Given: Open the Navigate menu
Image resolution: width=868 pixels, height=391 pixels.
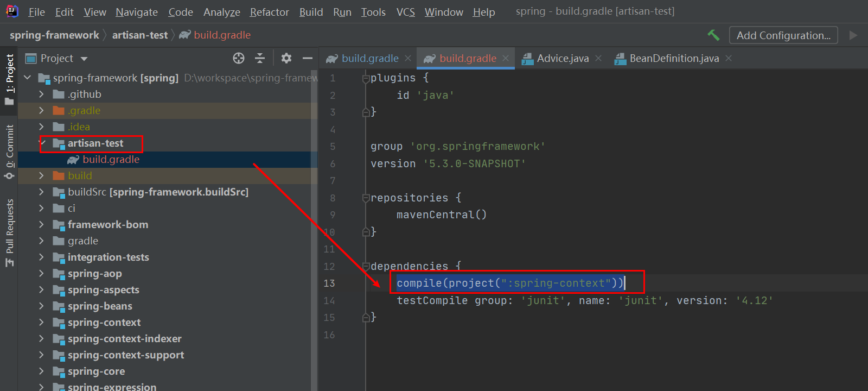Looking at the screenshot, I should (137, 12).
